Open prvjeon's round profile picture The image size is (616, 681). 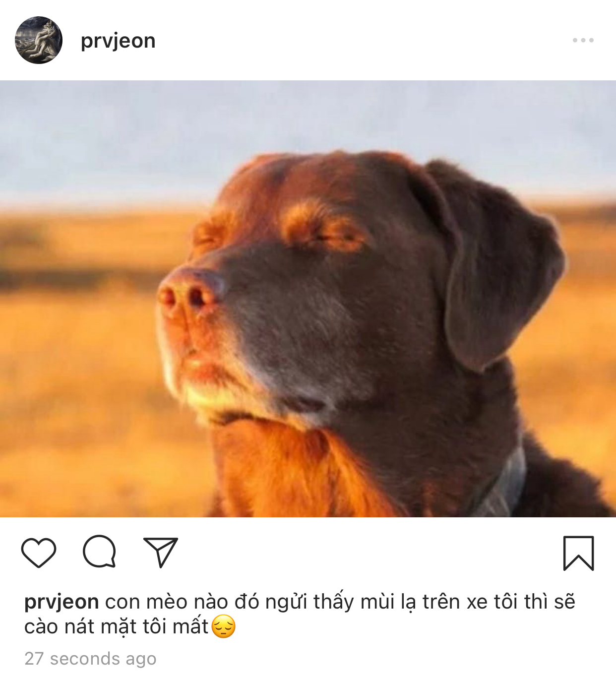pyautogui.click(x=39, y=40)
